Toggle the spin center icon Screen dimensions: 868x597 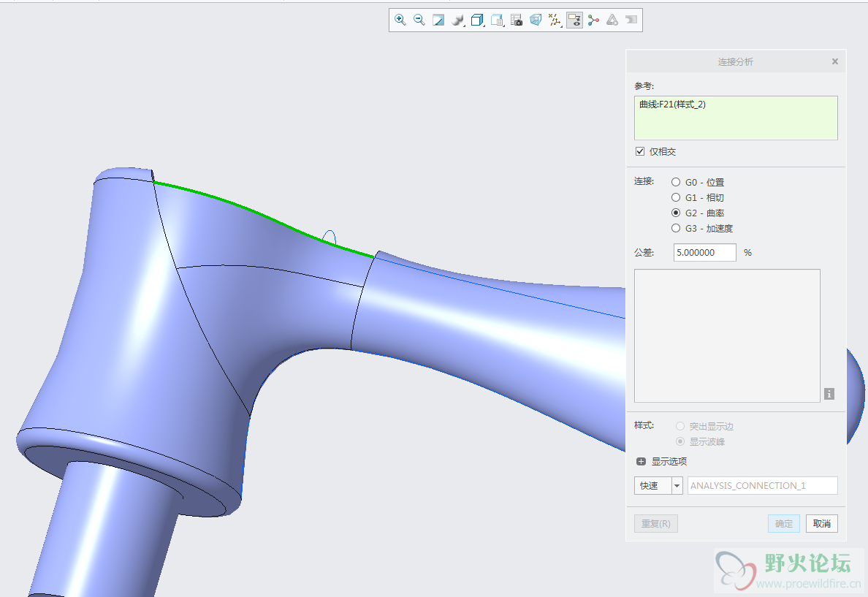coord(593,20)
